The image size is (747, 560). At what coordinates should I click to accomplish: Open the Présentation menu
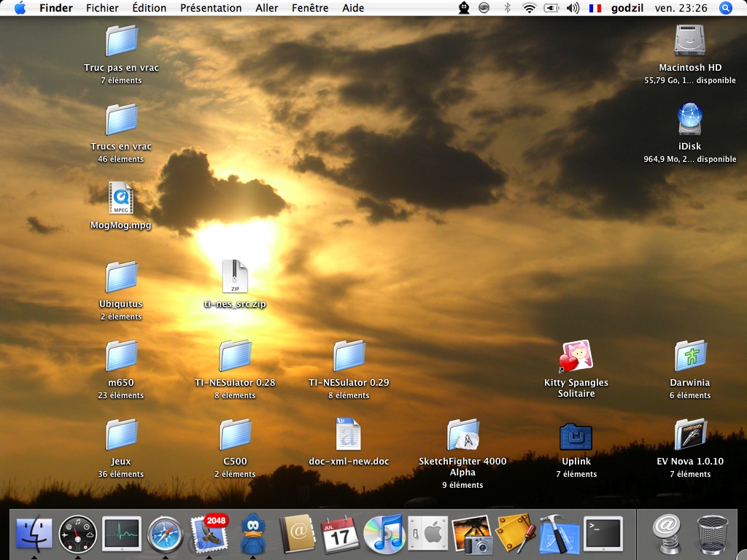pos(211,8)
